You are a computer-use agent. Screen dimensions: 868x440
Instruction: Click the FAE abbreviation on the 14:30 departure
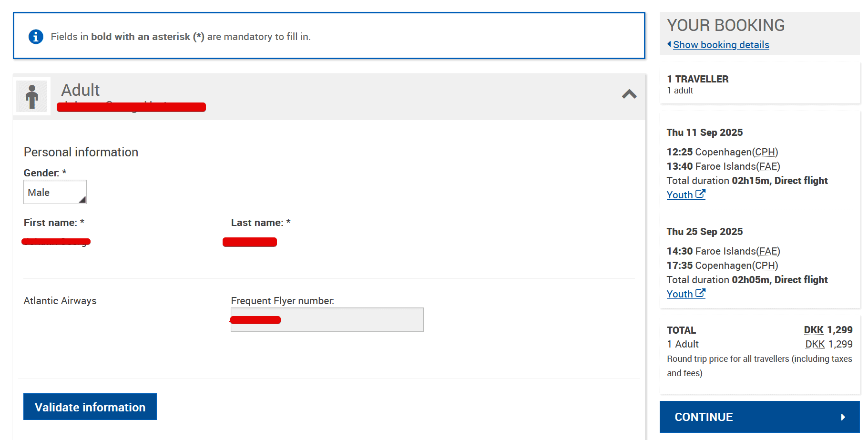[768, 251]
